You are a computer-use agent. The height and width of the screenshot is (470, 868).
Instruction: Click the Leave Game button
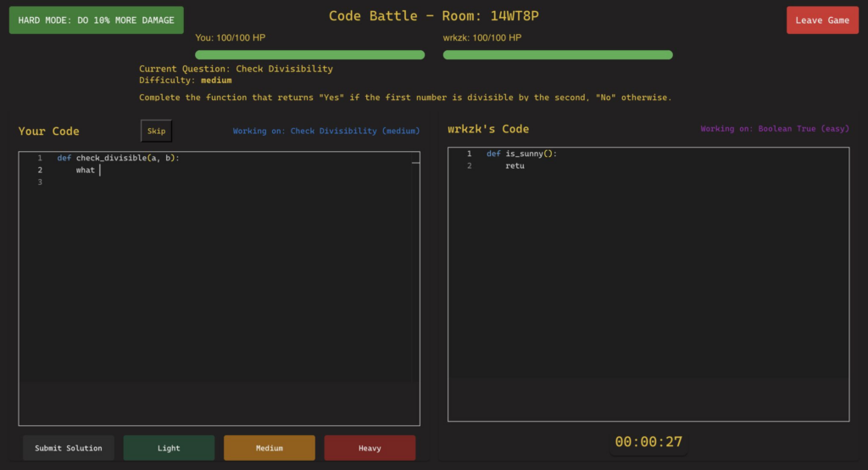[x=822, y=20]
